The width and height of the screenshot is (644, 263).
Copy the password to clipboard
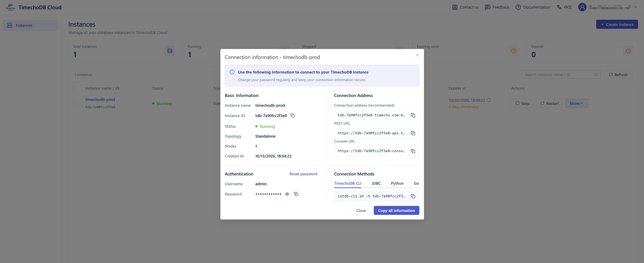[x=296, y=194]
